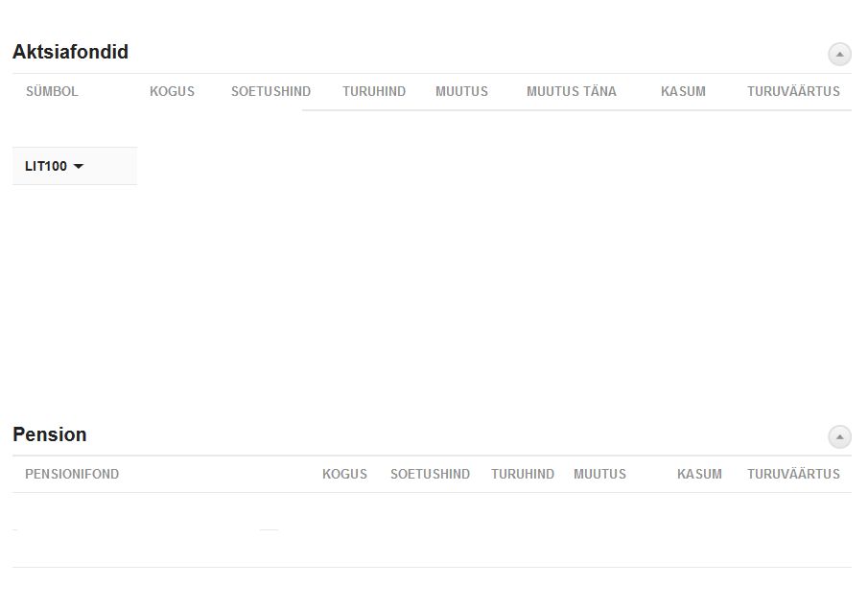868x609 pixels.
Task: Sort by MUUTUS TÄNA column
Action: coord(572,92)
